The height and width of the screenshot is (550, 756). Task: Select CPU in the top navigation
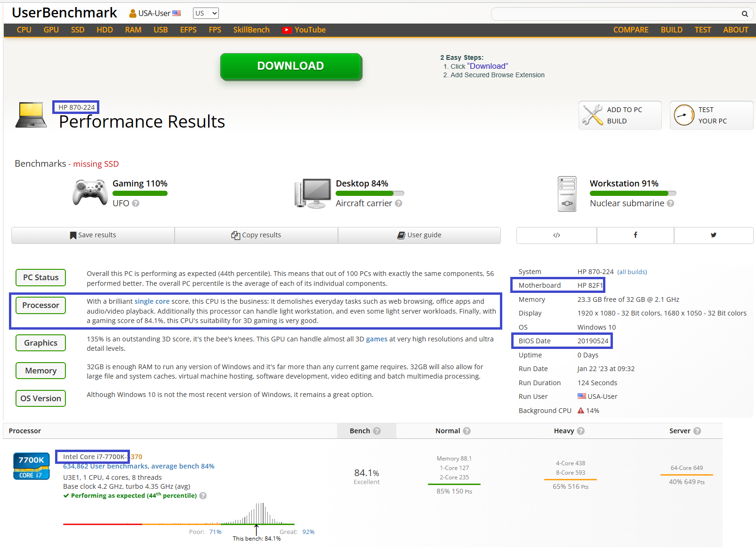tap(24, 30)
